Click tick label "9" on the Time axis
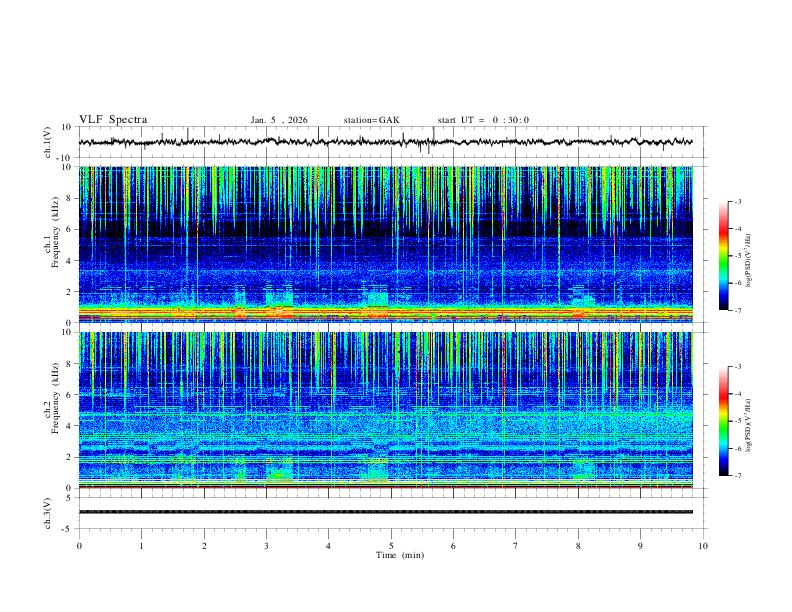The height and width of the screenshot is (612, 792). point(640,546)
